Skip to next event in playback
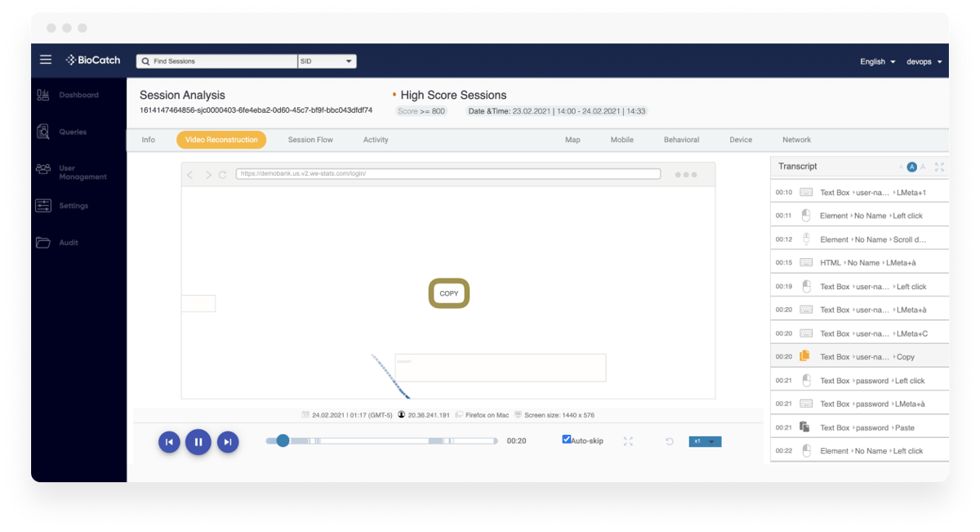 [x=228, y=442]
